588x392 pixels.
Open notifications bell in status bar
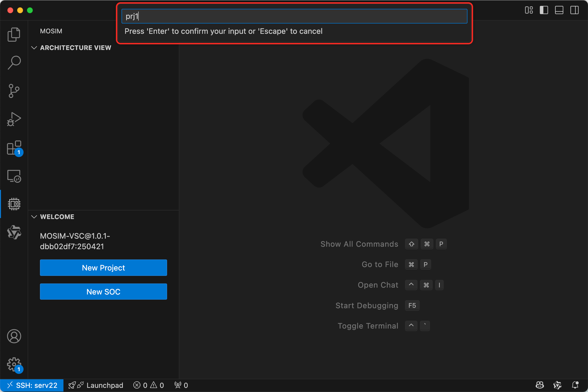575,385
